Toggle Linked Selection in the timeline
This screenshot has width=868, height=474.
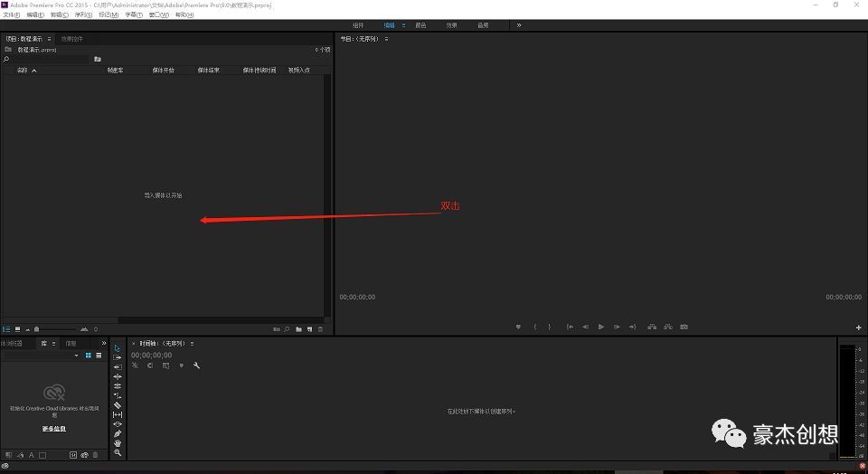165,365
